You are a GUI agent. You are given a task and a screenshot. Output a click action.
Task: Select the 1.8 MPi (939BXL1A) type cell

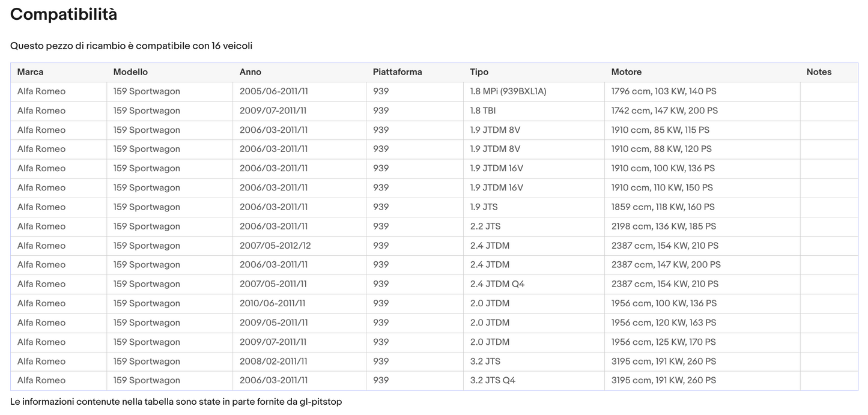point(508,91)
